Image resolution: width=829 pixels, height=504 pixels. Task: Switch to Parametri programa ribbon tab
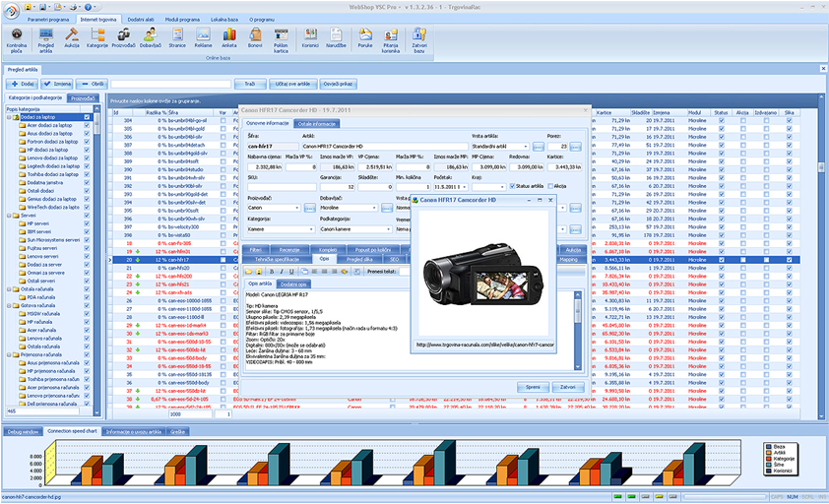coord(48,20)
